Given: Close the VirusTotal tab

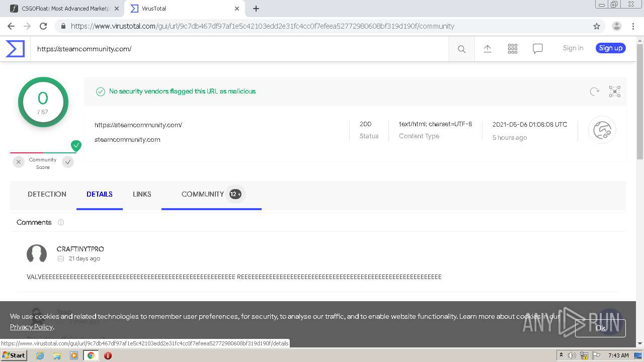Looking at the screenshot, I should (236, 9).
